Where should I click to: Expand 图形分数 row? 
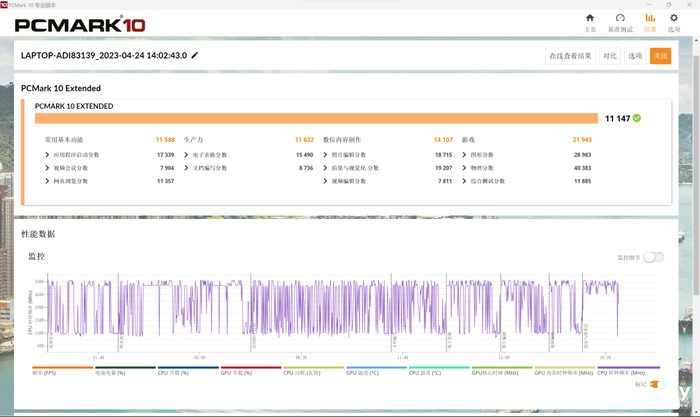click(464, 154)
